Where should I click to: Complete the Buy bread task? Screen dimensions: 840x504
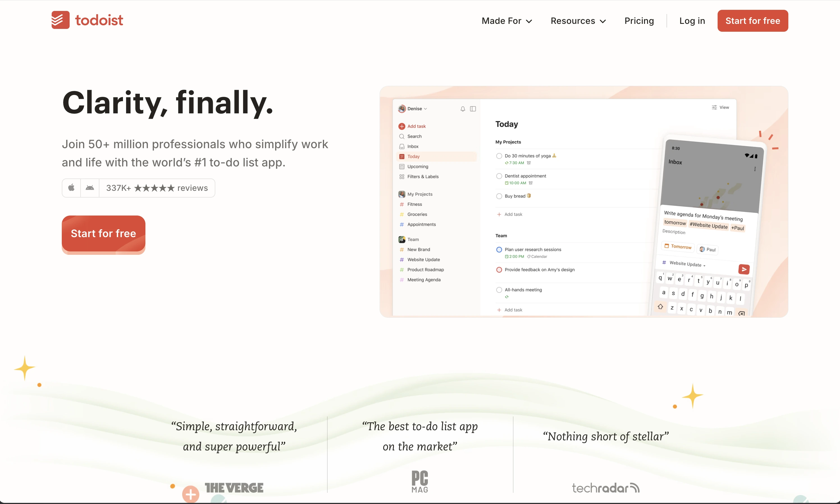499,196
